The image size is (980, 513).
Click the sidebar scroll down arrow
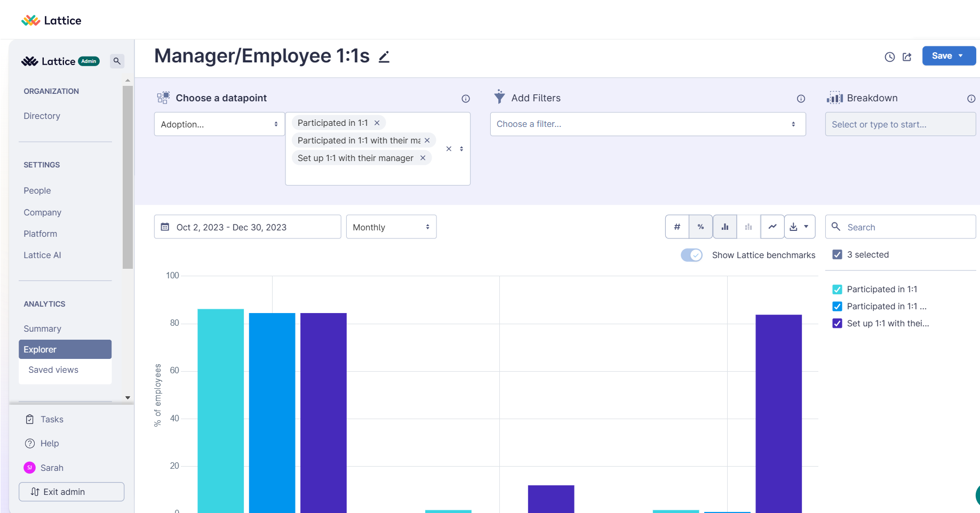(x=128, y=397)
